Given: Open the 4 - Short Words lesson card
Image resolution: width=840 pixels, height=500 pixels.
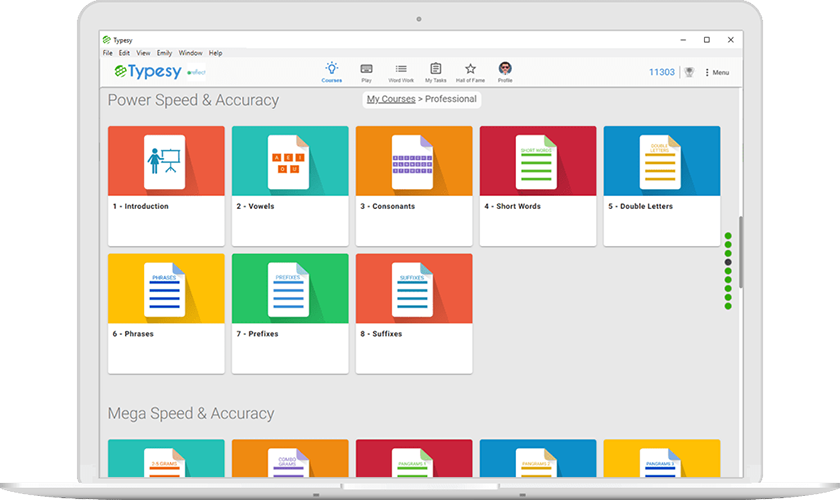Looking at the screenshot, I should click(x=538, y=186).
